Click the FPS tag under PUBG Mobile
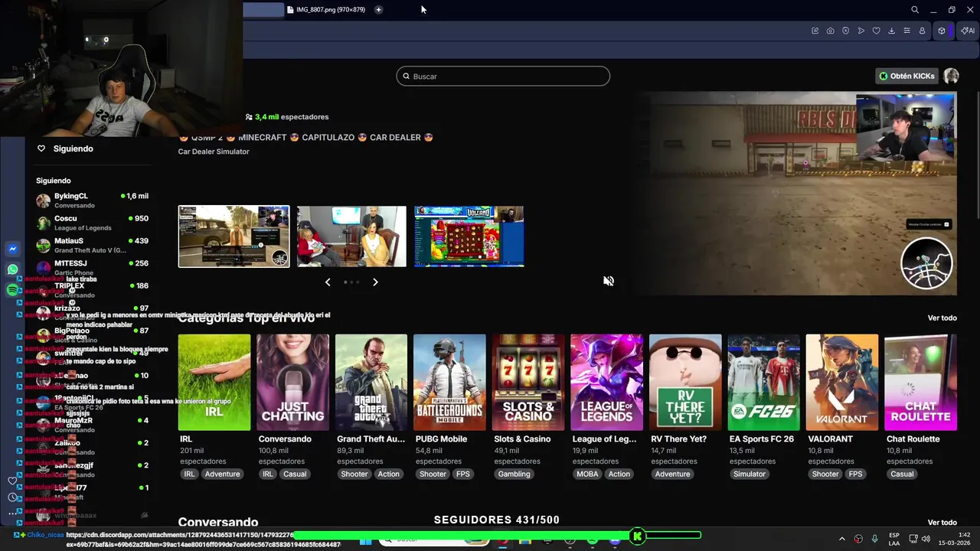This screenshot has width=980, height=551. (x=463, y=474)
